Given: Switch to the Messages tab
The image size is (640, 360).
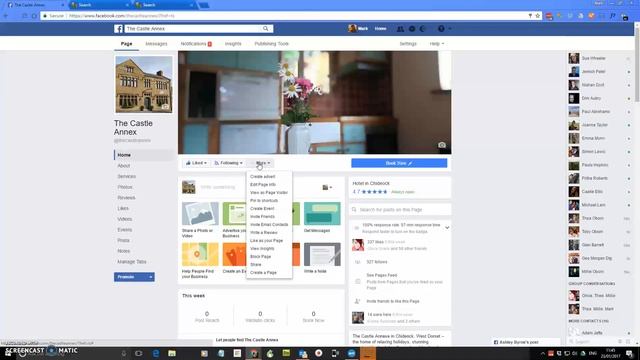Looking at the screenshot, I should (x=156, y=44).
